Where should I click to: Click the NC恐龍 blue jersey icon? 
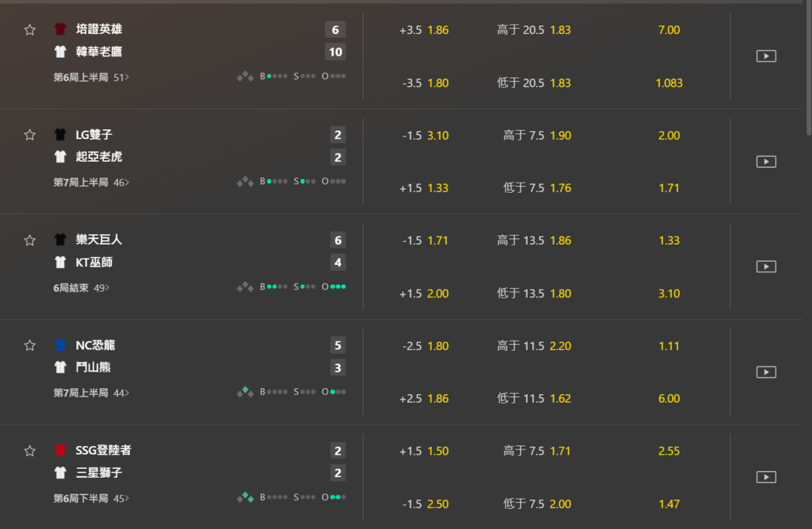pos(60,345)
